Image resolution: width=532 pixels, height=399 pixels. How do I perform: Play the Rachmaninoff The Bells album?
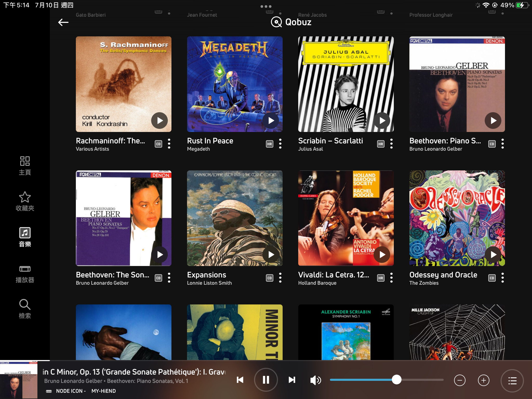click(159, 121)
